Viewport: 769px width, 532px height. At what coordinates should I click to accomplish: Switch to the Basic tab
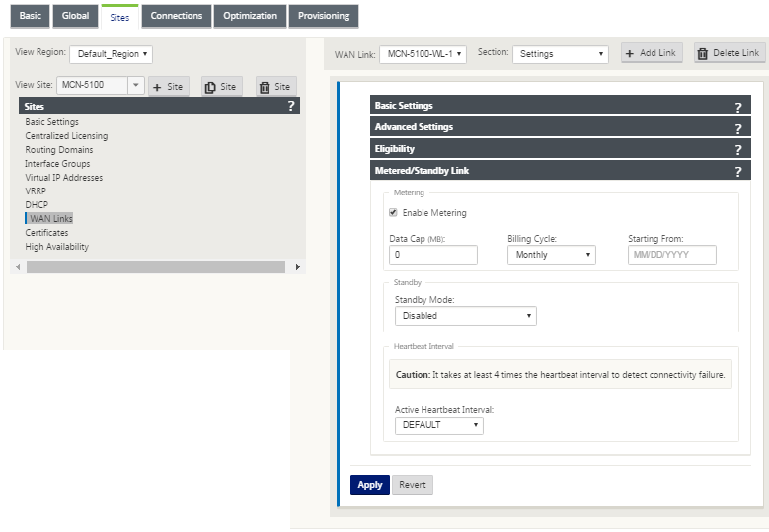(x=31, y=16)
